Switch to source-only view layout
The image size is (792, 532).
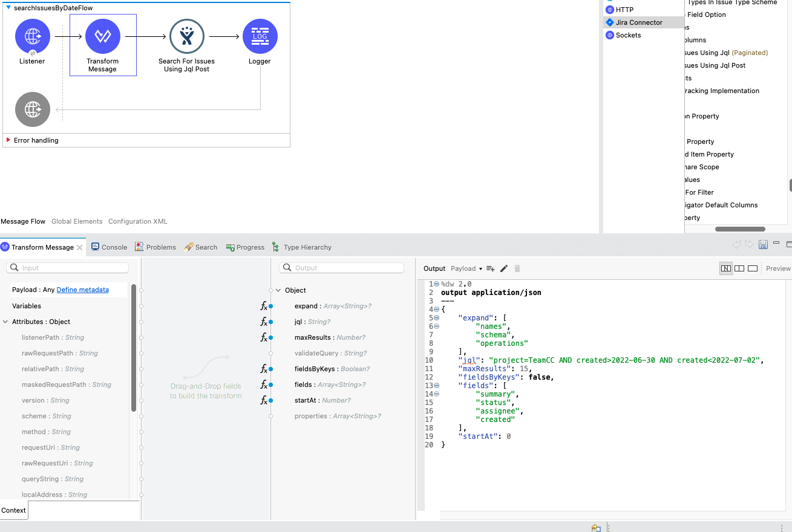tap(753, 268)
